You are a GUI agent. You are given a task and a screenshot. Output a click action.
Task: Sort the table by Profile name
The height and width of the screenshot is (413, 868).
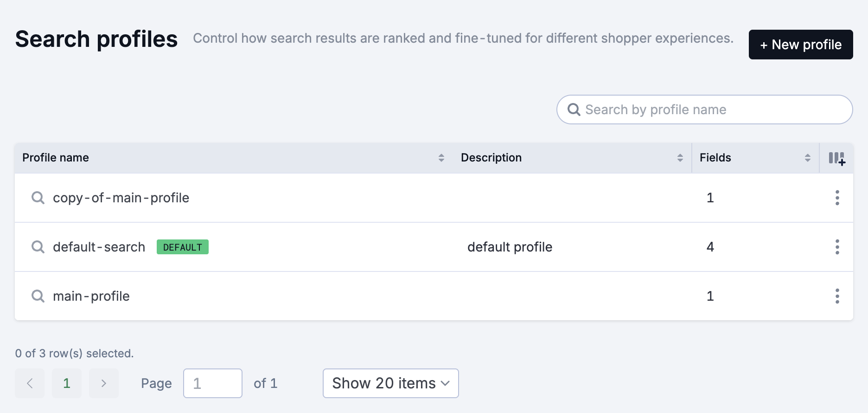pyautogui.click(x=441, y=158)
